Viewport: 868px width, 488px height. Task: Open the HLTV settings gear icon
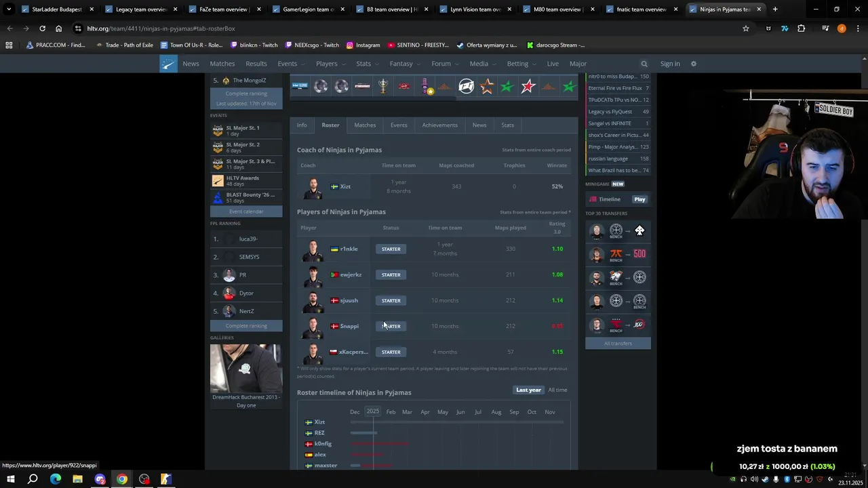693,64
